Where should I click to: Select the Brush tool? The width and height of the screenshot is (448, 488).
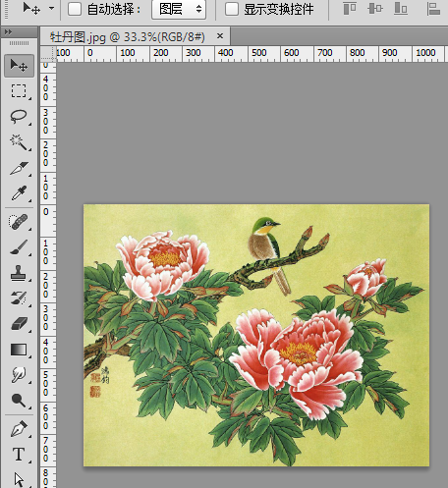coord(19,247)
